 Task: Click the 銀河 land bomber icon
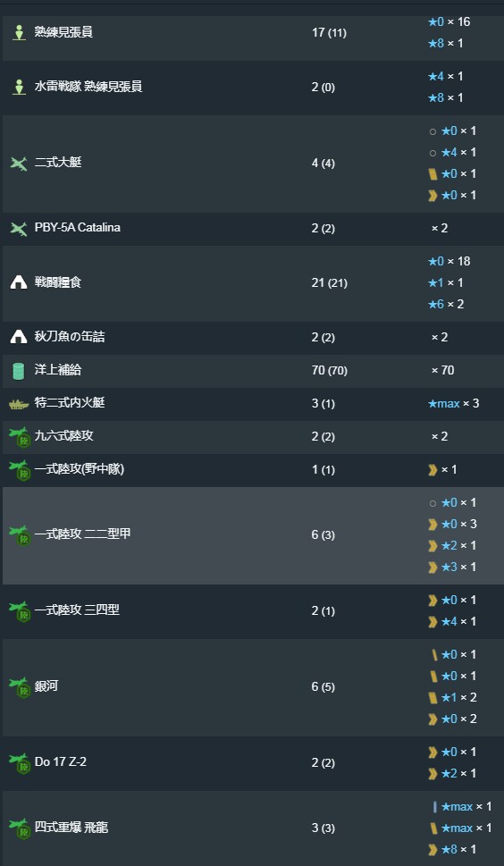(x=20, y=687)
